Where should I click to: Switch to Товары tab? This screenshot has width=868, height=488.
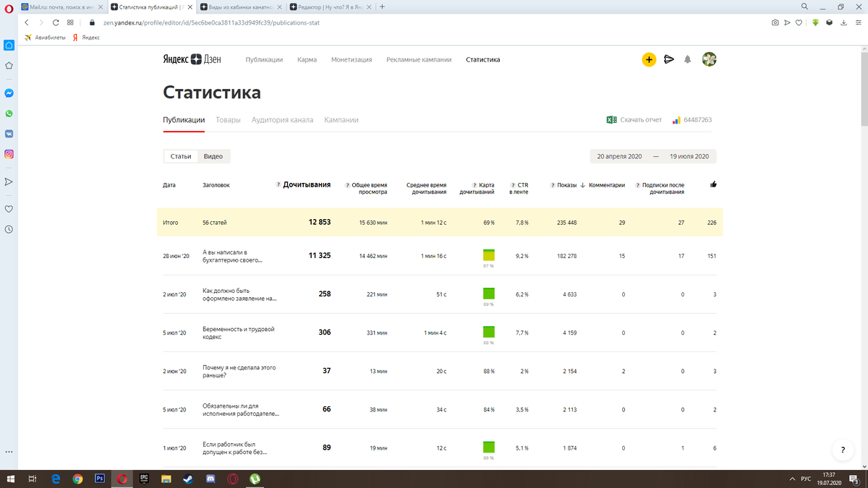point(228,120)
